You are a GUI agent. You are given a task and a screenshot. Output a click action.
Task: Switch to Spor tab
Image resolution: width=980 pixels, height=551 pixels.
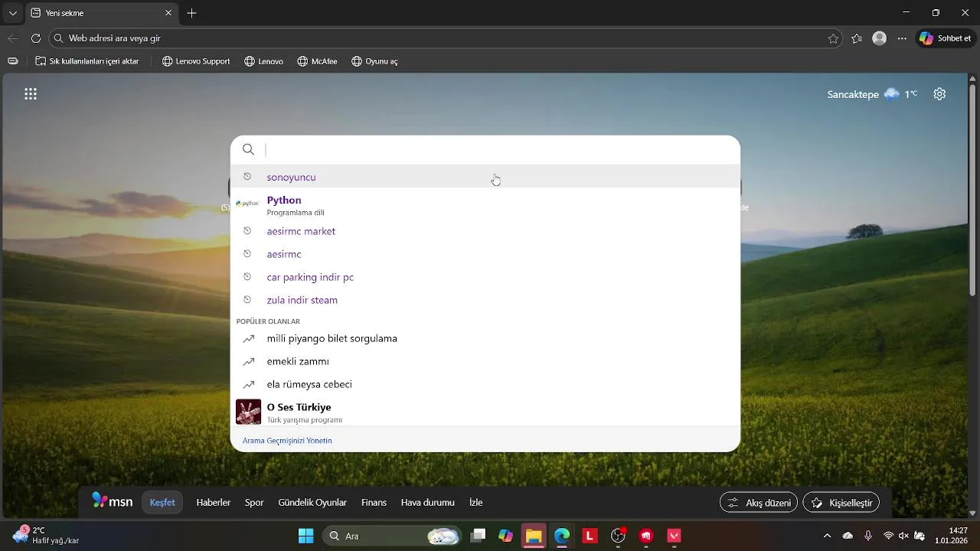tap(254, 503)
